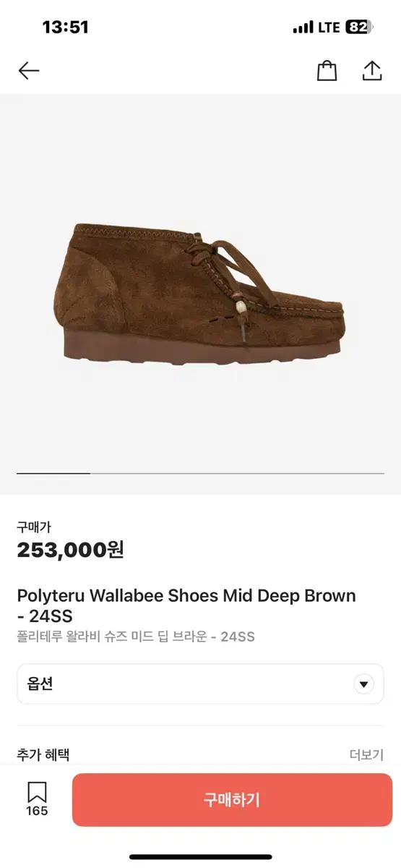Tap the 253,000원 price text
Image resolution: width=401 pixels, height=868 pixels.
71,550
